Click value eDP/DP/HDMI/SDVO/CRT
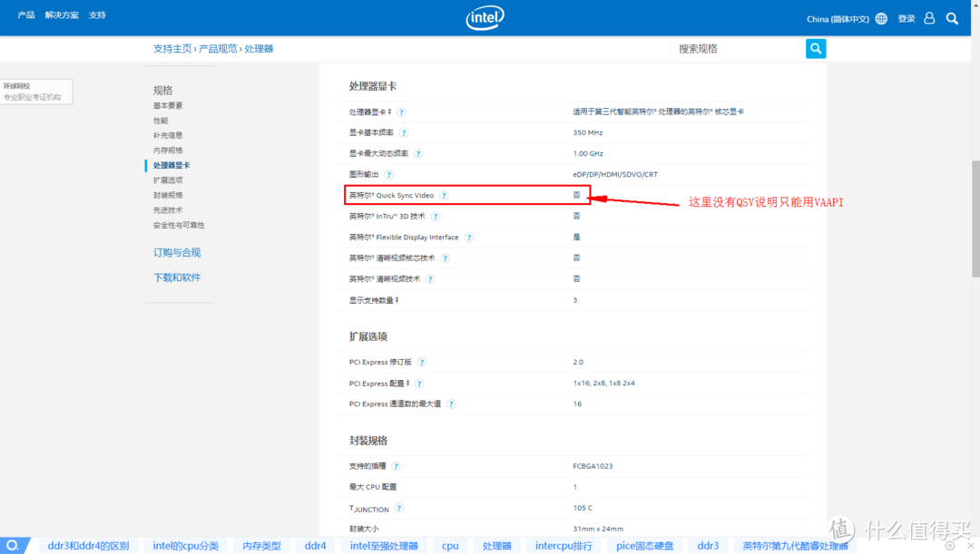 coord(615,175)
